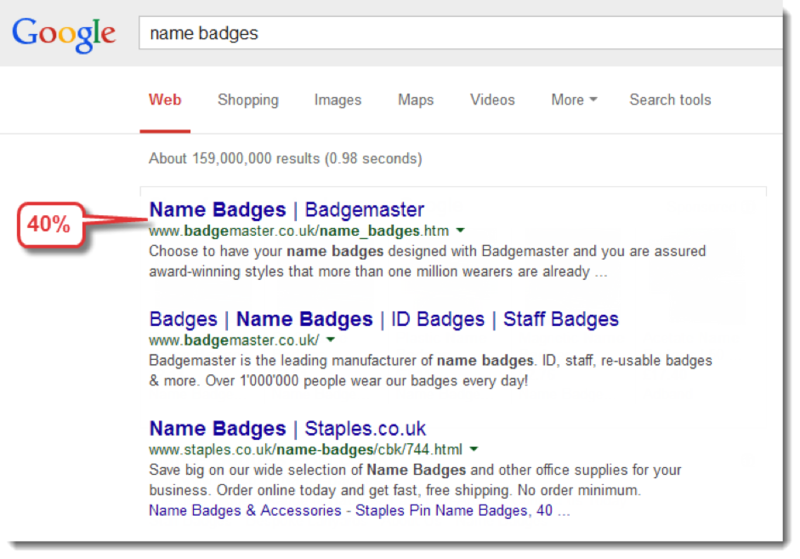
Task: Switch to the Images tab
Action: [338, 100]
